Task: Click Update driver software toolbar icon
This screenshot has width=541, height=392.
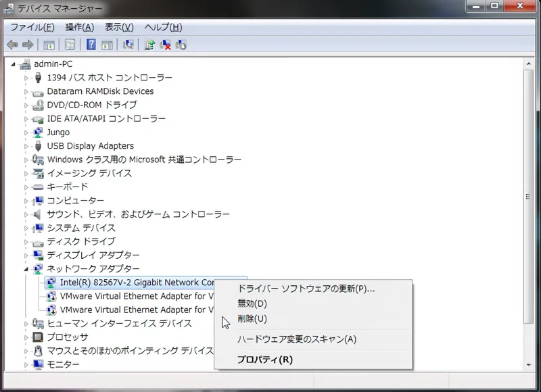Action: tap(149, 45)
